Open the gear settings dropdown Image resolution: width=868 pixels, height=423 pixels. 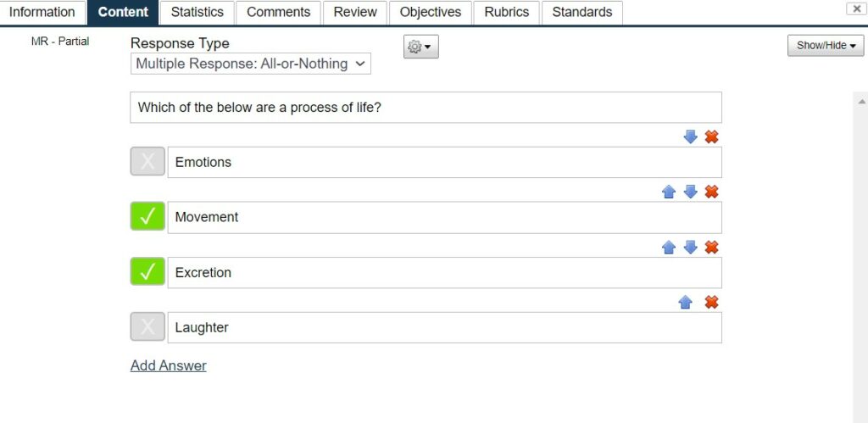coord(420,47)
